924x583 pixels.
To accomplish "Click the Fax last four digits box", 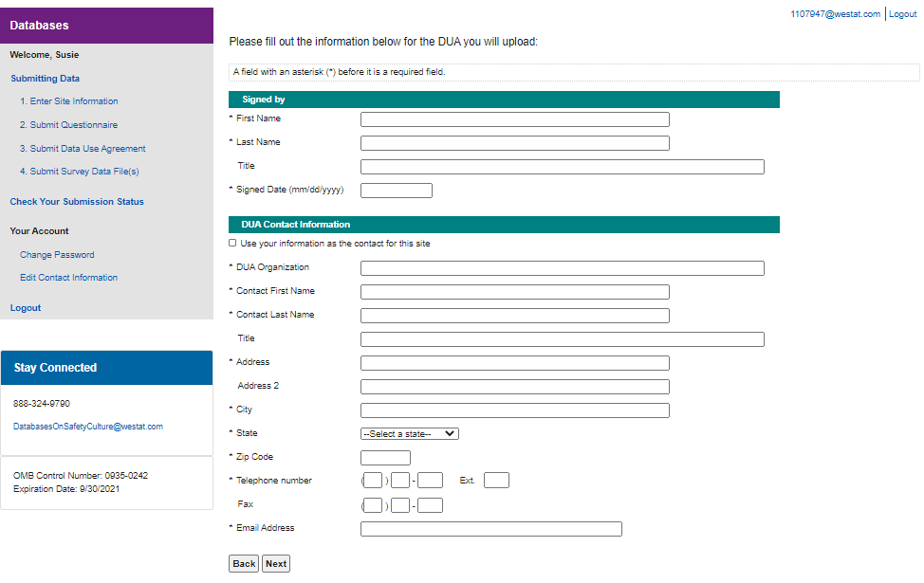I will click(430, 505).
